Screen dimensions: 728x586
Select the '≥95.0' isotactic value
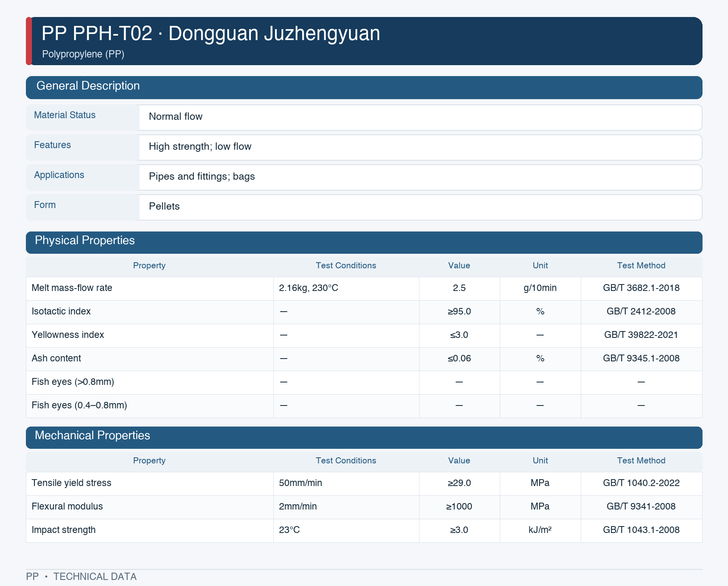[x=459, y=311]
